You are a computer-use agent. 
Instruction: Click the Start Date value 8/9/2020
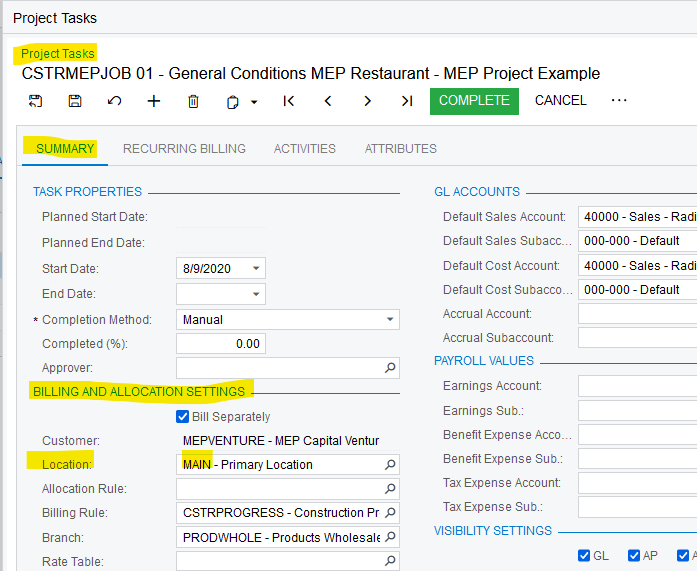coord(207,269)
